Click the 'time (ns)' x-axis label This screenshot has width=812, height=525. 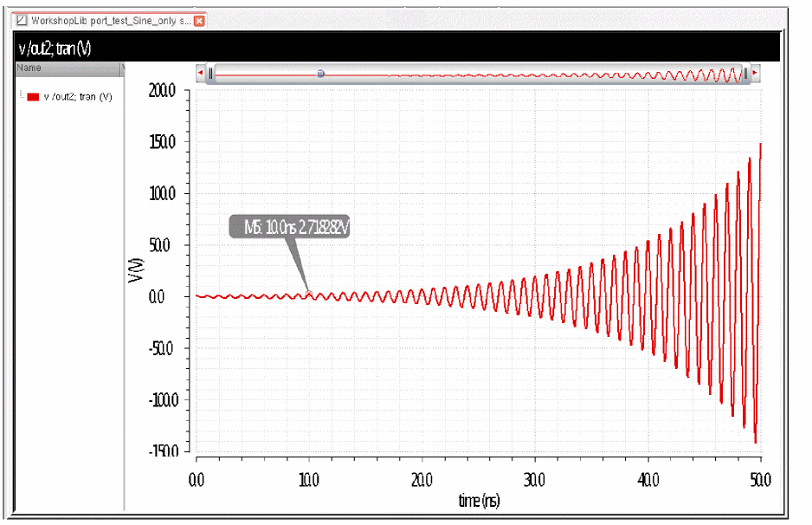[x=479, y=500]
